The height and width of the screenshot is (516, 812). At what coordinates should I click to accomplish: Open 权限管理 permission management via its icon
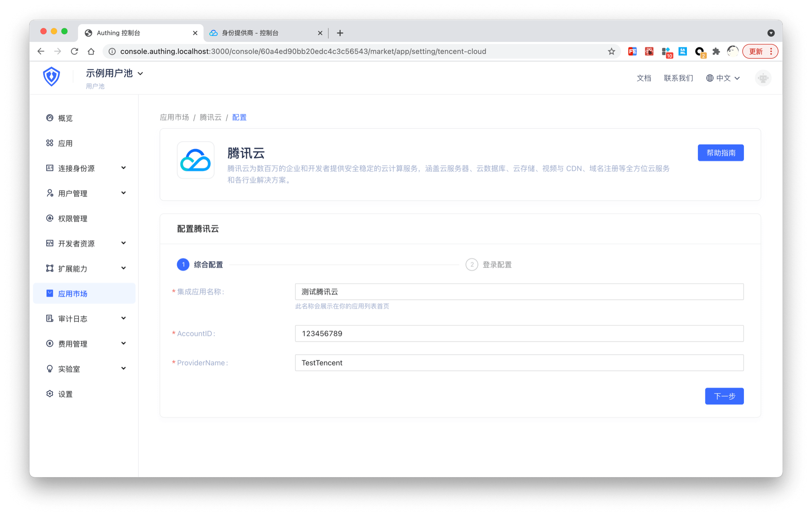tap(49, 218)
